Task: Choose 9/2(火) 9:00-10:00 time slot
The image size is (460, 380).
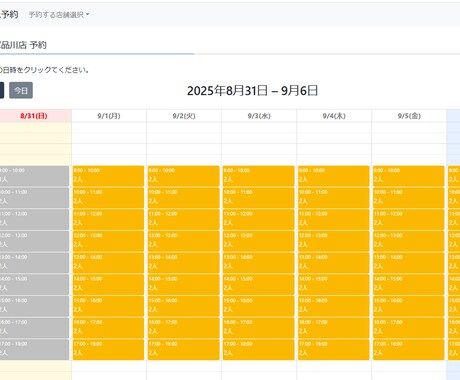Action: (184, 176)
